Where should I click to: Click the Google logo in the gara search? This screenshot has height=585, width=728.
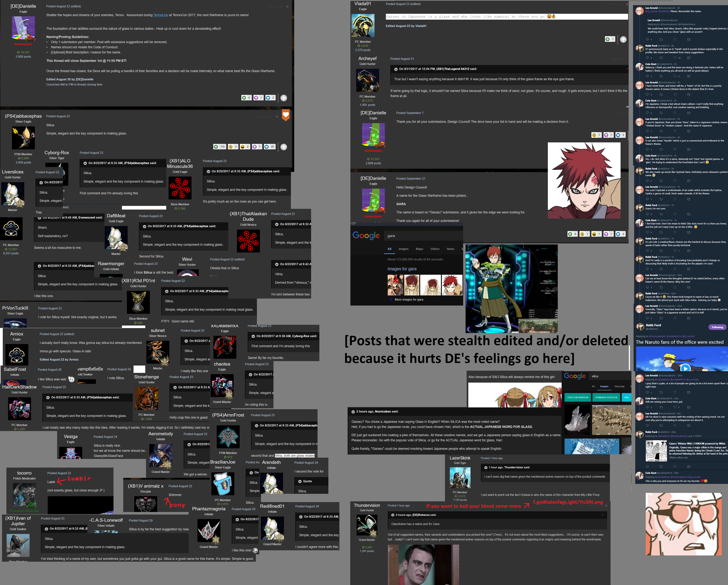pyautogui.click(x=366, y=235)
